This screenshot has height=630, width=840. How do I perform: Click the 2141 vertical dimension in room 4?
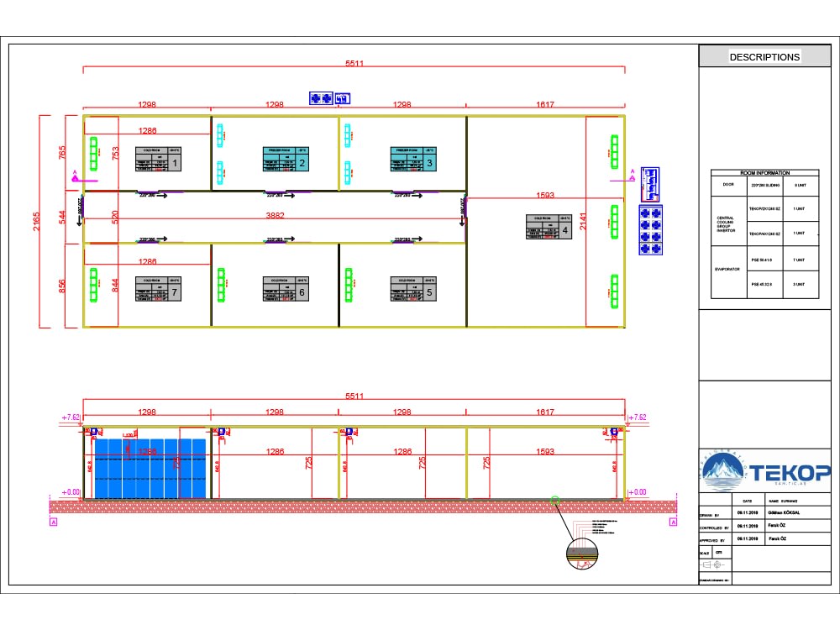(x=583, y=221)
